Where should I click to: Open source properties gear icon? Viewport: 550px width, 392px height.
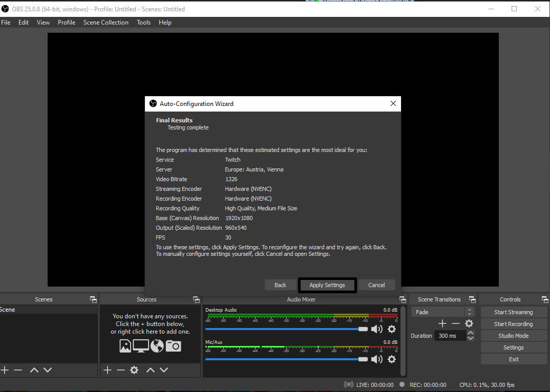coord(134,370)
